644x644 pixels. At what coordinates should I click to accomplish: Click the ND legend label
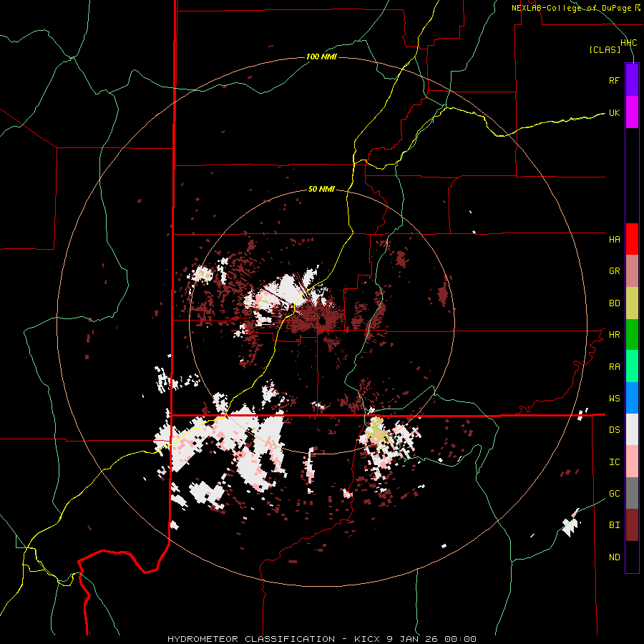click(614, 557)
